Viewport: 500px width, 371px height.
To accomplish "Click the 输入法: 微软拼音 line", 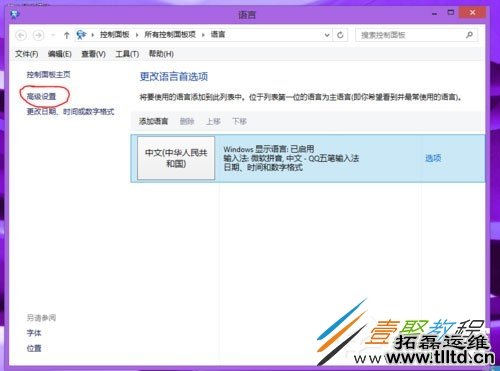I will click(x=291, y=158).
